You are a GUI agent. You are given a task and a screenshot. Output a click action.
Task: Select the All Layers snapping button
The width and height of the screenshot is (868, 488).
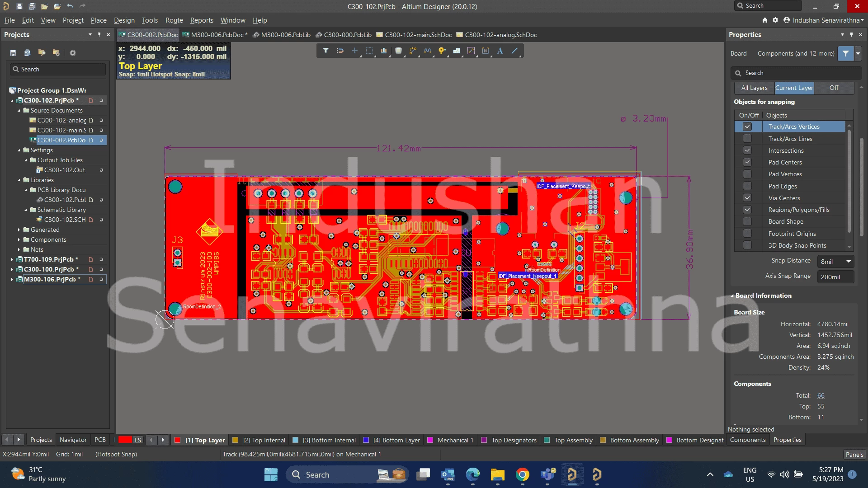(754, 88)
